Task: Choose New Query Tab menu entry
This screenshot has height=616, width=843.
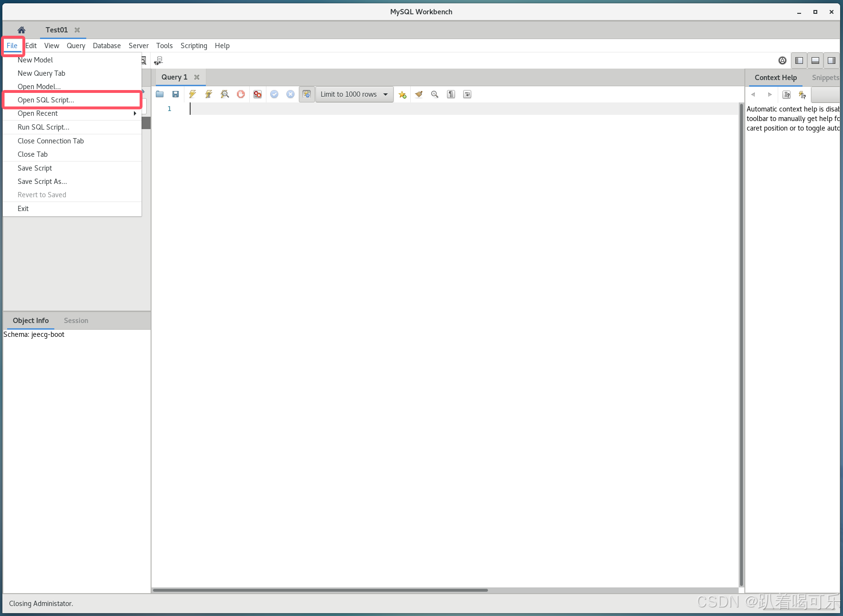Action: (72, 73)
